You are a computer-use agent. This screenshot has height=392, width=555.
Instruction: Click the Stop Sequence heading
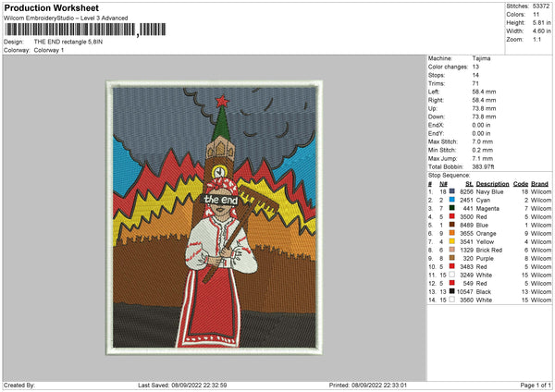pos(449,174)
